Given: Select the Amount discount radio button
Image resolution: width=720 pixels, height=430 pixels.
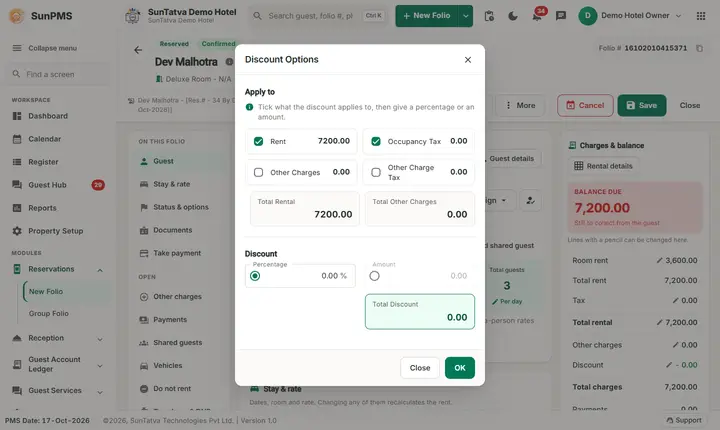Looking at the screenshot, I should coord(375,276).
